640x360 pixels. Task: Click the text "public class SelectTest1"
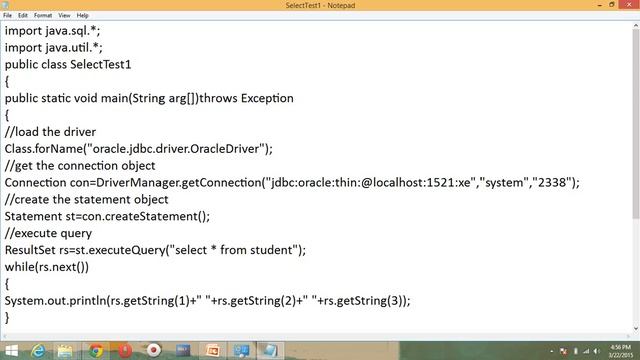(68, 64)
